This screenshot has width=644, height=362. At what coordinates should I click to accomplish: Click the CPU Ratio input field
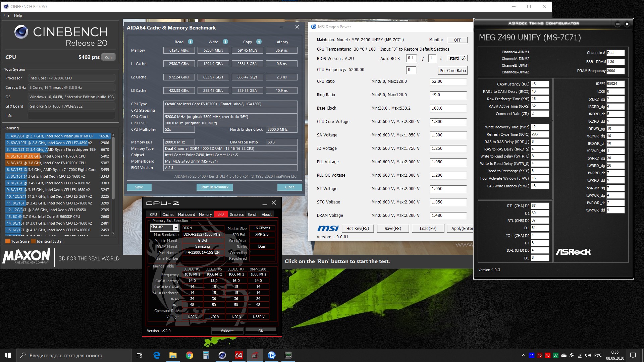(x=448, y=81)
